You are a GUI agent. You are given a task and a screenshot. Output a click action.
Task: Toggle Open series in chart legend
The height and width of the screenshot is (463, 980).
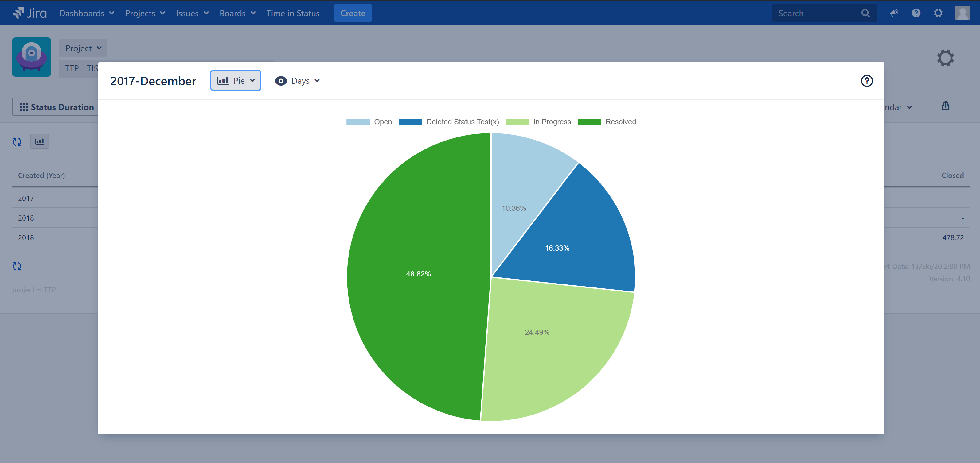382,122
